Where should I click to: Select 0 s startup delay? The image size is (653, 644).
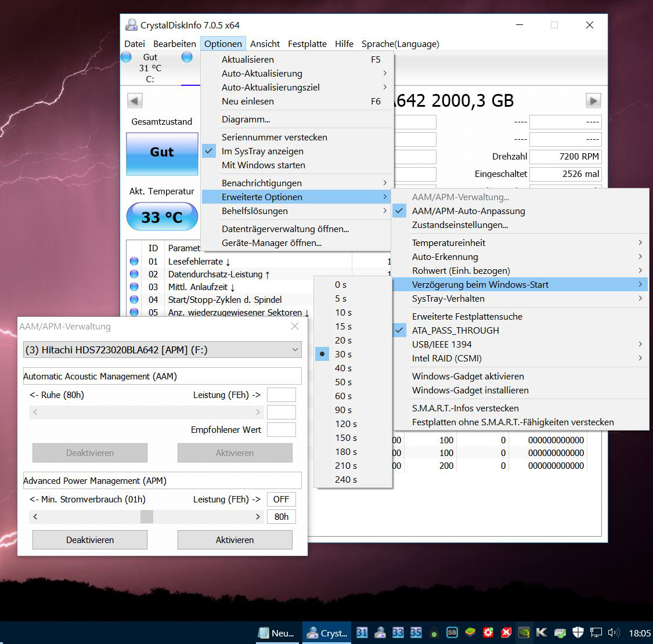click(x=353, y=285)
